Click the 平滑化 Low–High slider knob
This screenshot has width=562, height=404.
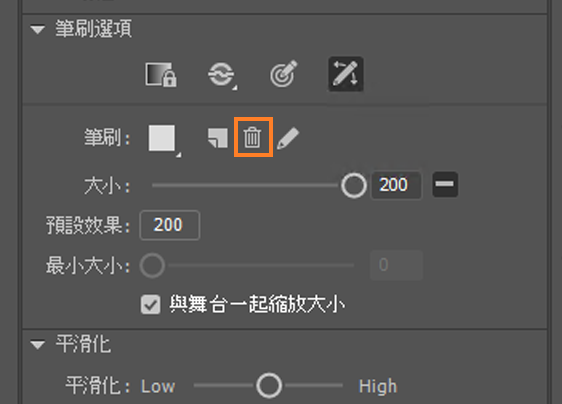tap(269, 386)
